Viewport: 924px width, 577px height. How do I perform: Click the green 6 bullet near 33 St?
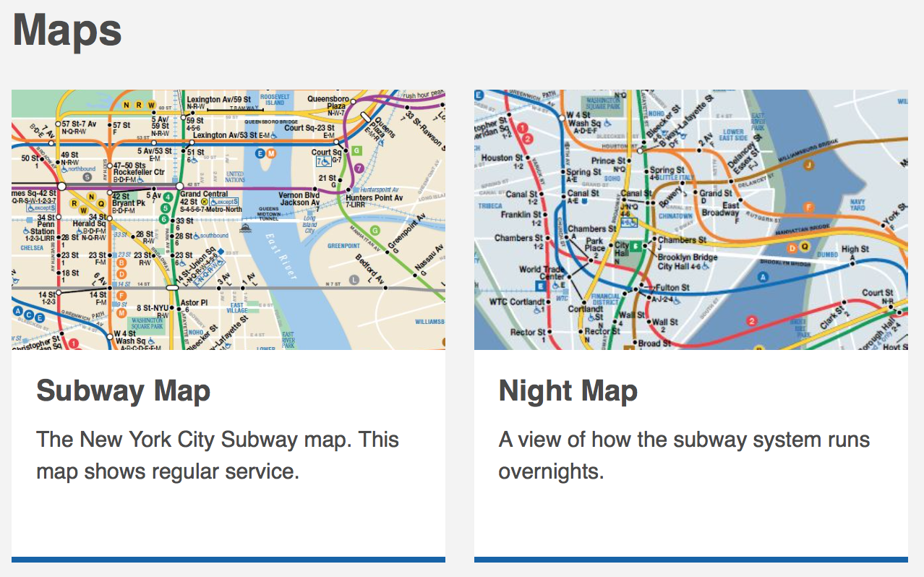click(x=164, y=219)
